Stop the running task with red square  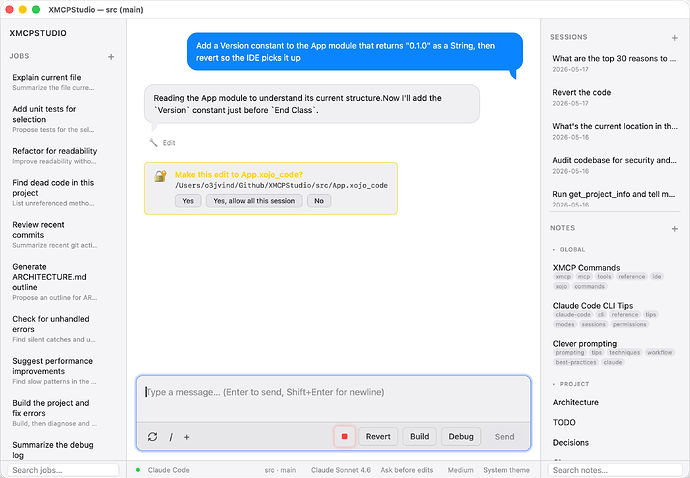pos(345,437)
